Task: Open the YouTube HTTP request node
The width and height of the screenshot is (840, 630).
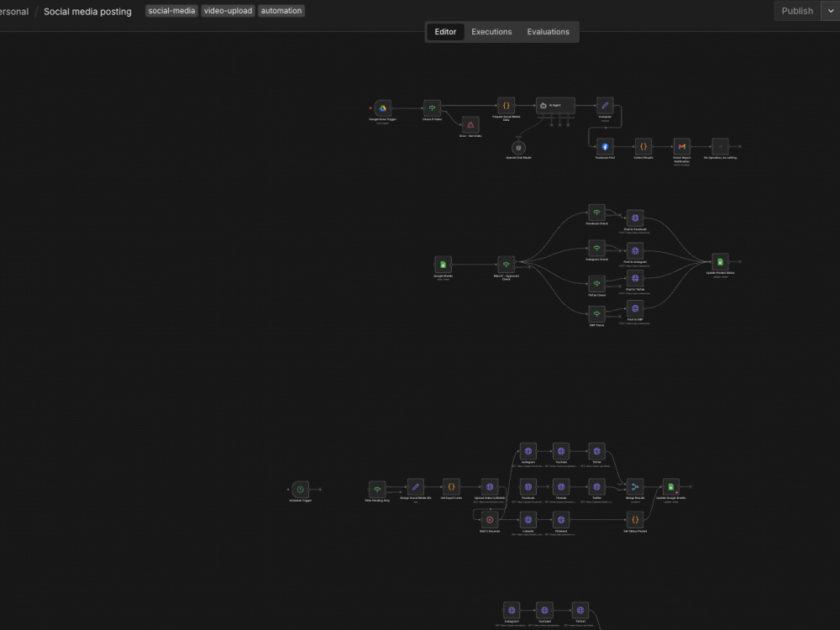Action: tap(561, 451)
